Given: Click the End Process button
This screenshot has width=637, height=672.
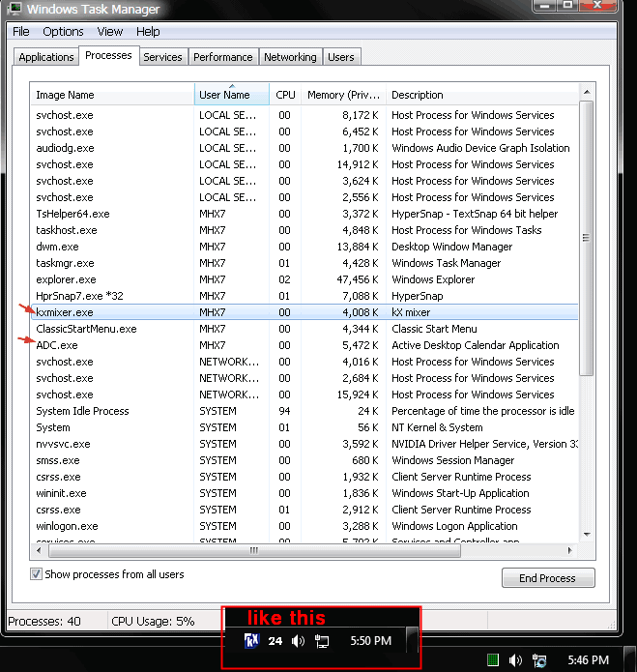Looking at the screenshot, I should 548,578.
